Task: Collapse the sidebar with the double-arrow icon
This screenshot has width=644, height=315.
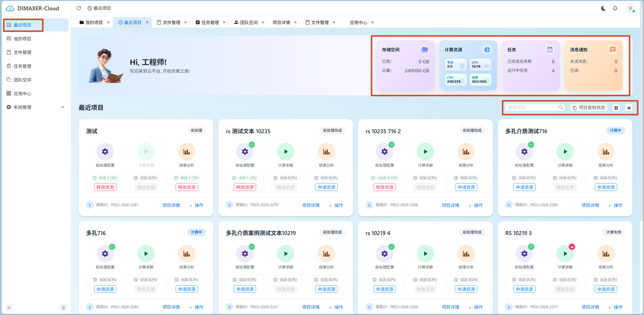Action: click(9, 307)
